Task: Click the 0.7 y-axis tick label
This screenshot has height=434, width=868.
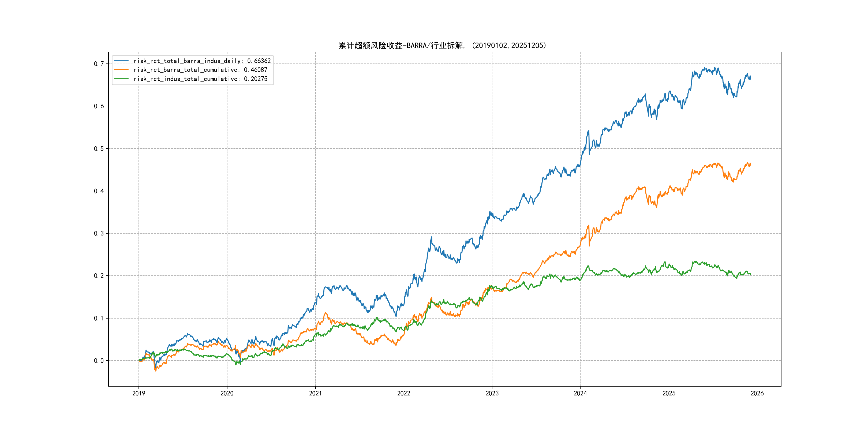Action: tap(99, 64)
